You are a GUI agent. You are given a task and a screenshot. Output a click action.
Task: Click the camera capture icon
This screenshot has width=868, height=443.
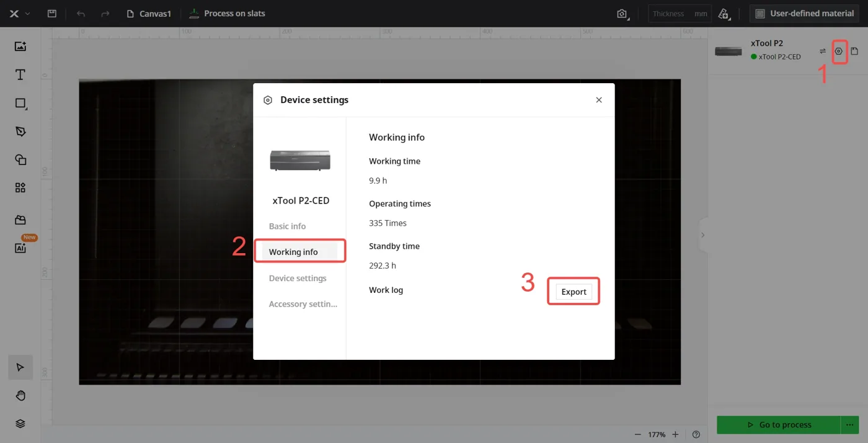pyautogui.click(x=622, y=14)
